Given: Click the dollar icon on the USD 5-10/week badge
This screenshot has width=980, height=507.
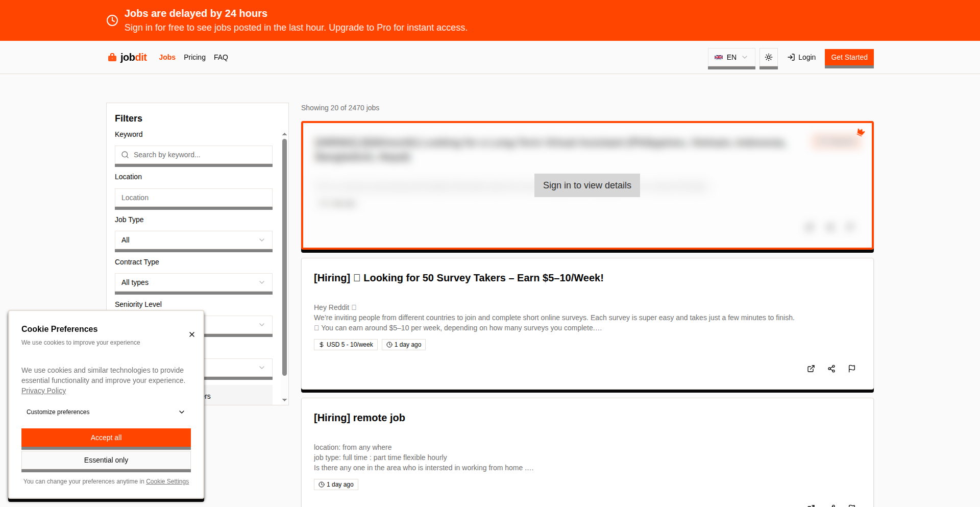Looking at the screenshot, I should click(321, 345).
